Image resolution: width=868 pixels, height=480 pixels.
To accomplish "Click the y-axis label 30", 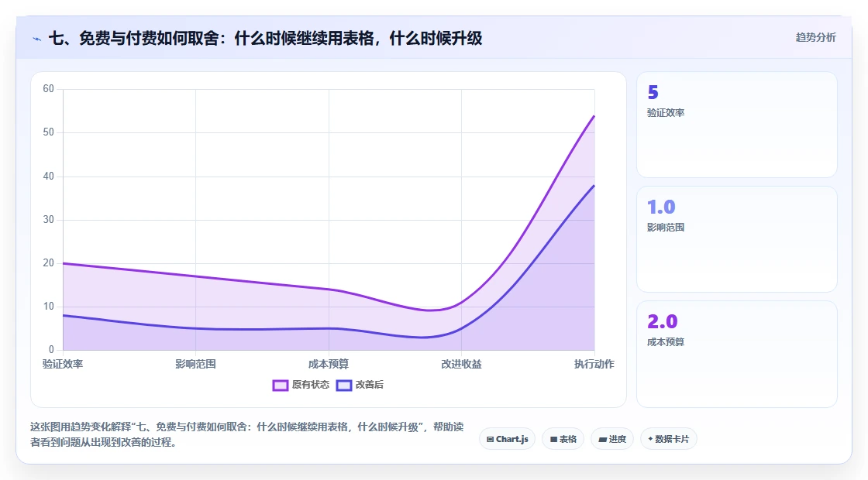I will (x=49, y=220).
